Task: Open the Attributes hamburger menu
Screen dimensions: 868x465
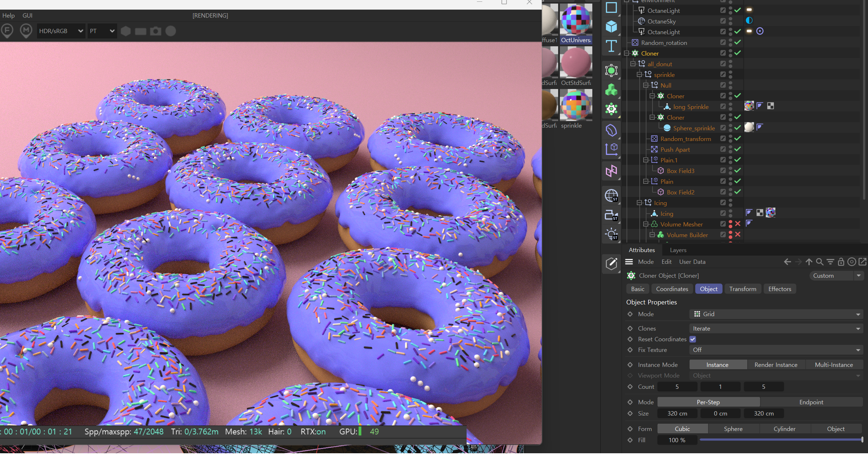Action: tap(629, 262)
